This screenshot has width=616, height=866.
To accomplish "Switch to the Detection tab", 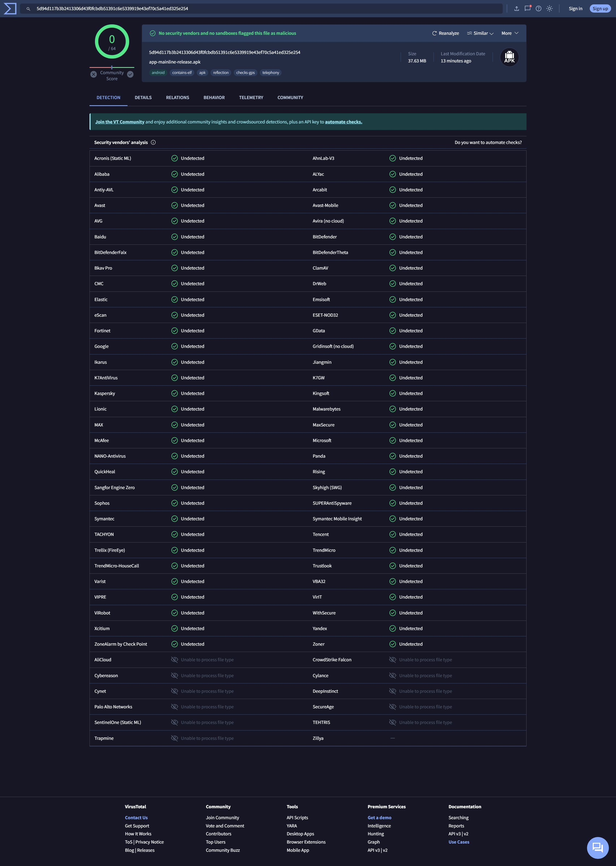I will pyautogui.click(x=108, y=97).
